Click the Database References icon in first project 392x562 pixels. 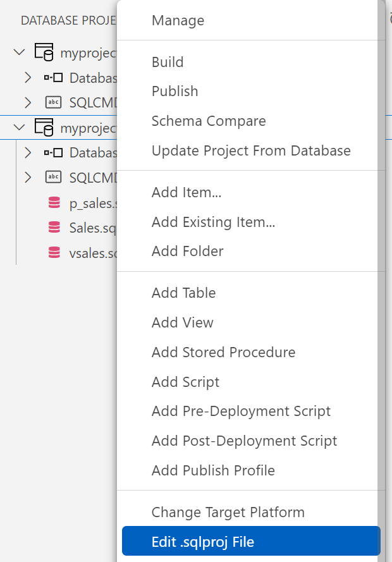click(54, 78)
